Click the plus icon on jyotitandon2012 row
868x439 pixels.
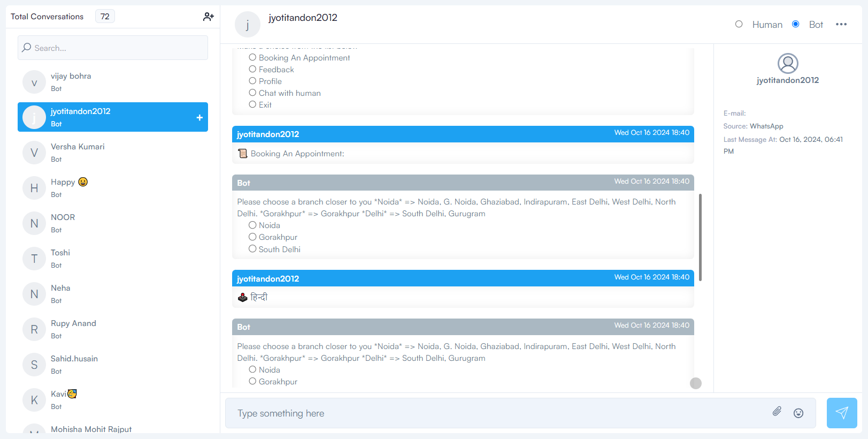pos(199,117)
